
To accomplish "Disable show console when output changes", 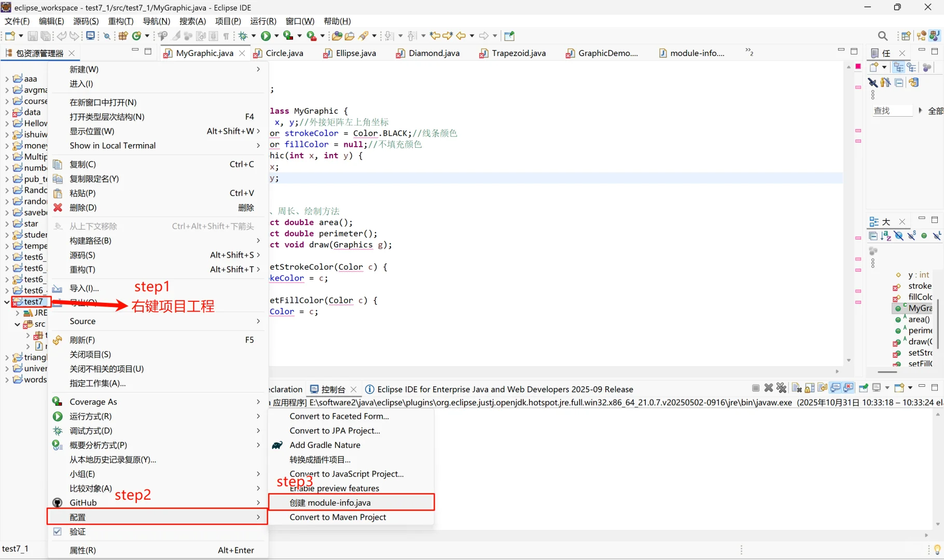I will (835, 388).
